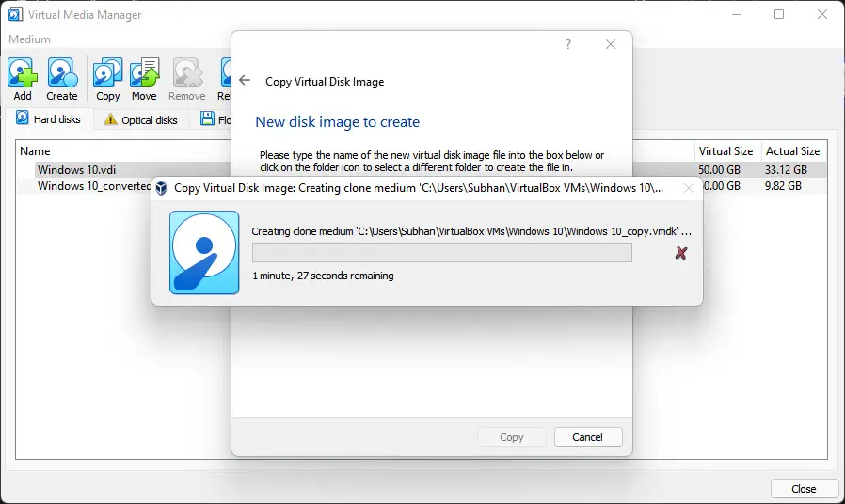
Task: Click the Virtual Media Manager title icon
Action: [x=15, y=14]
